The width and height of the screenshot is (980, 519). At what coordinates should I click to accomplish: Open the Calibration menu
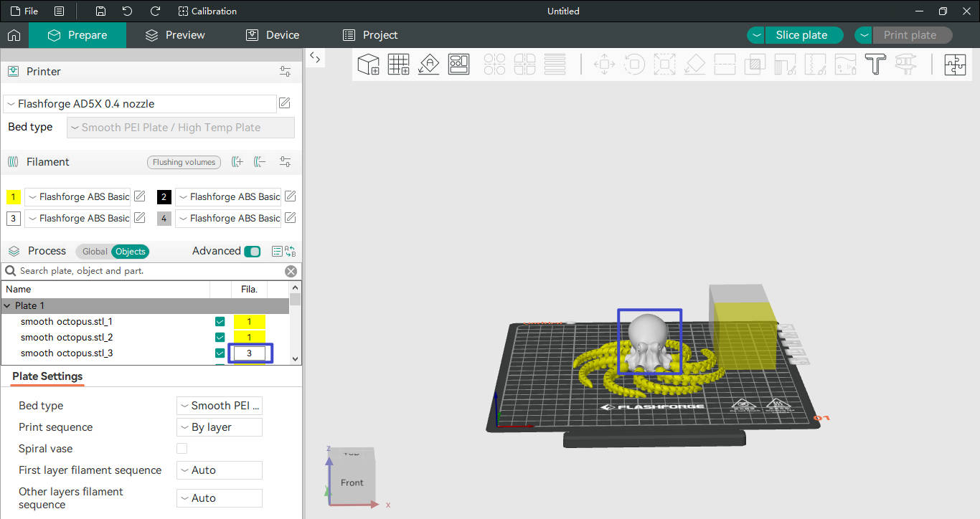tap(207, 11)
